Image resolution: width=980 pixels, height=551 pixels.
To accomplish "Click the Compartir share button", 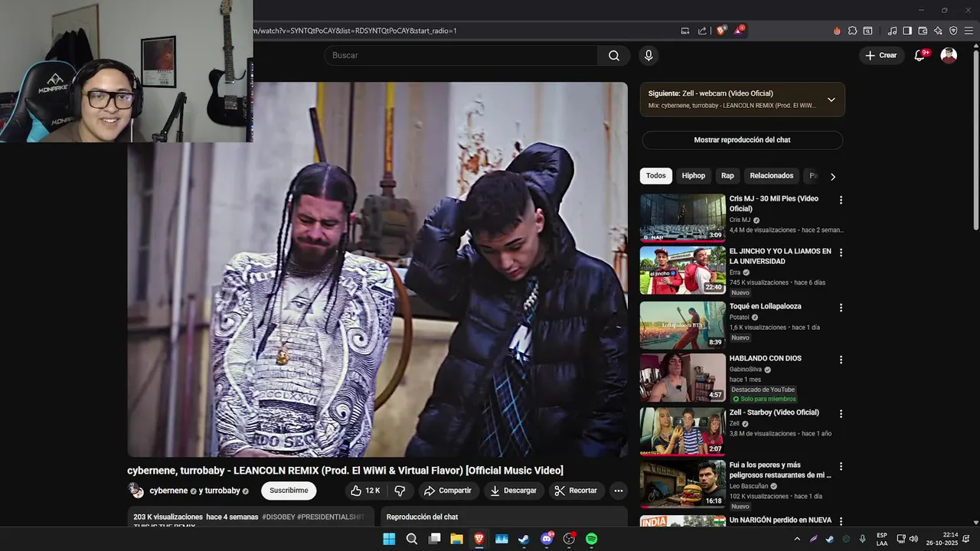I will point(448,491).
